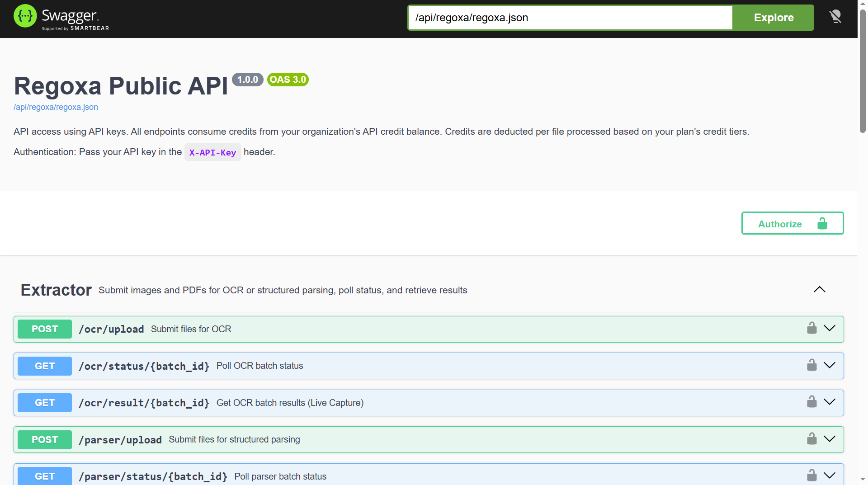Click the Regoxa Public API title

point(121,86)
